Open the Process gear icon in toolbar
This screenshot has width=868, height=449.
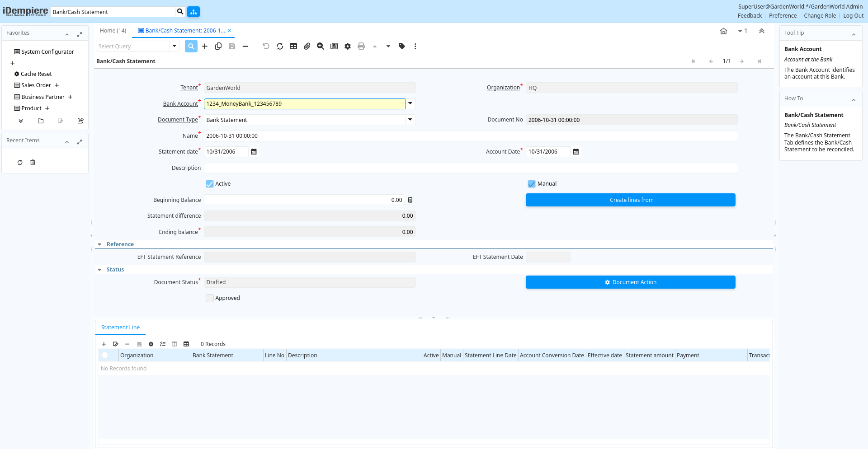348,47
